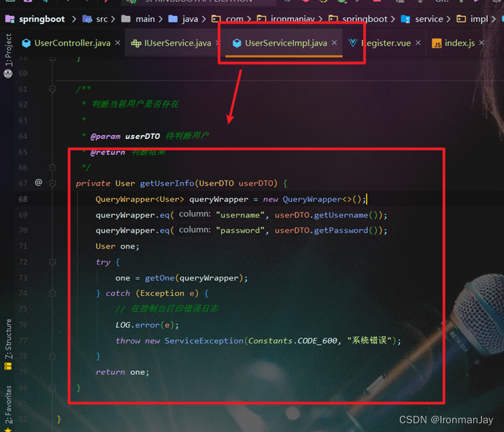The width and height of the screenshot is (504, 432).
Task: Click the getUserInfo method name
Action: pyautogui.click(x=167, y=183)
